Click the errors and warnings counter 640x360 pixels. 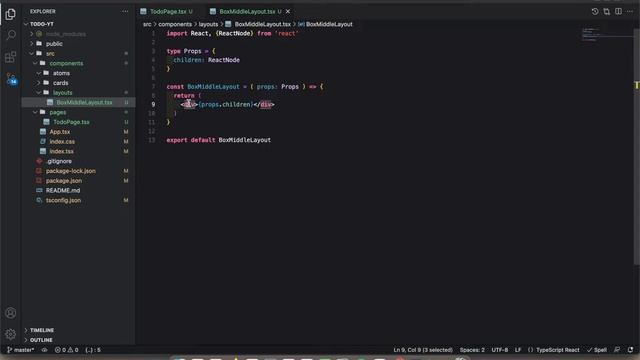pyautogui.click(x=66, y=350)
